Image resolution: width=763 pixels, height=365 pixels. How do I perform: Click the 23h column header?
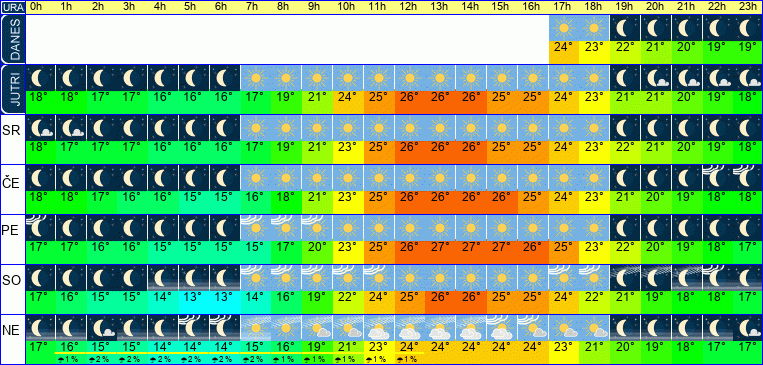tap(748, 7)
